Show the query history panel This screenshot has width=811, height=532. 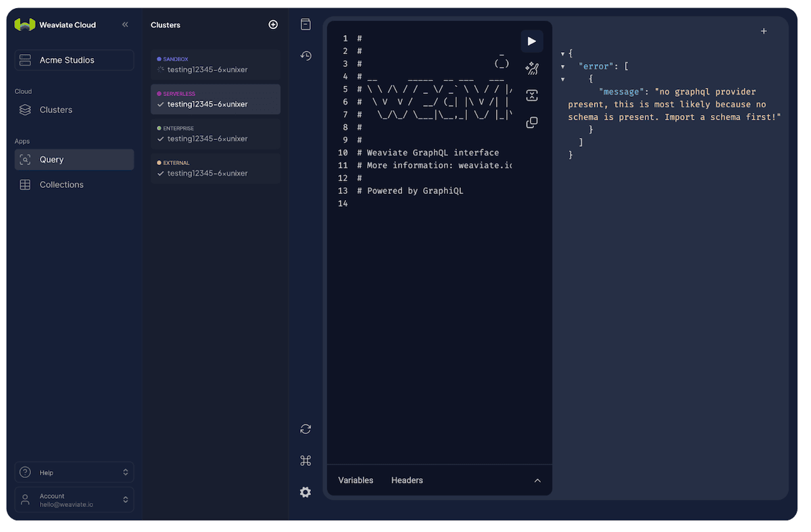click(305, 56)
